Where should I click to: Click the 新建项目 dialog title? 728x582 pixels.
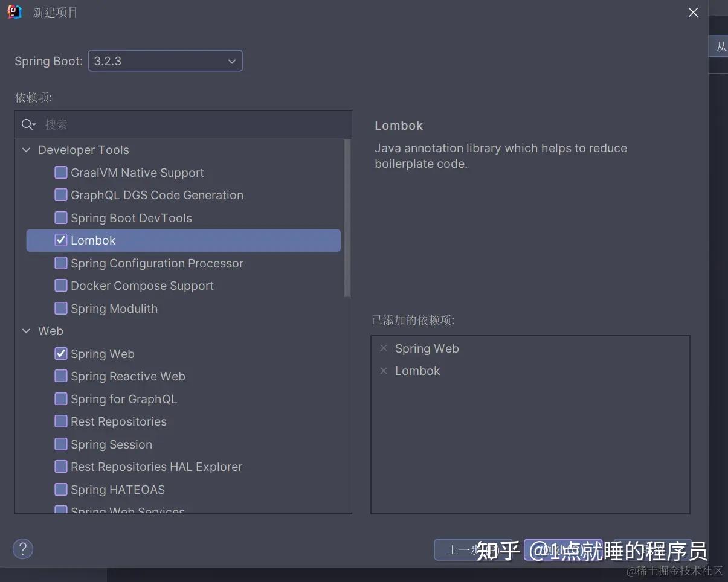(55, 13)
